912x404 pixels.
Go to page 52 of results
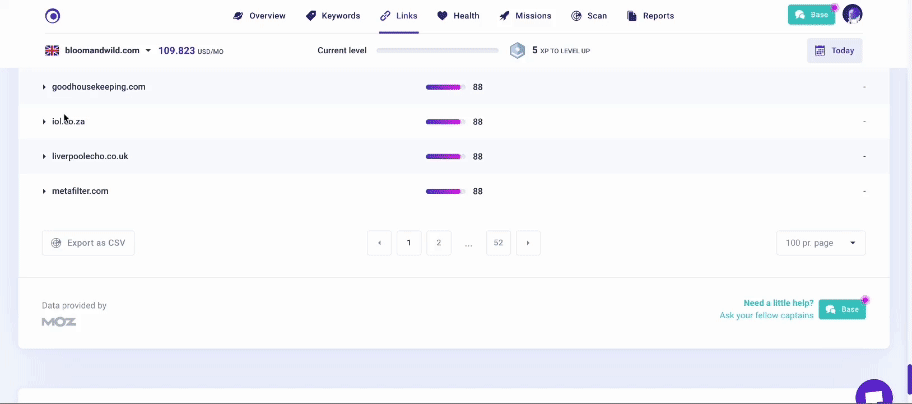(498, 243)
